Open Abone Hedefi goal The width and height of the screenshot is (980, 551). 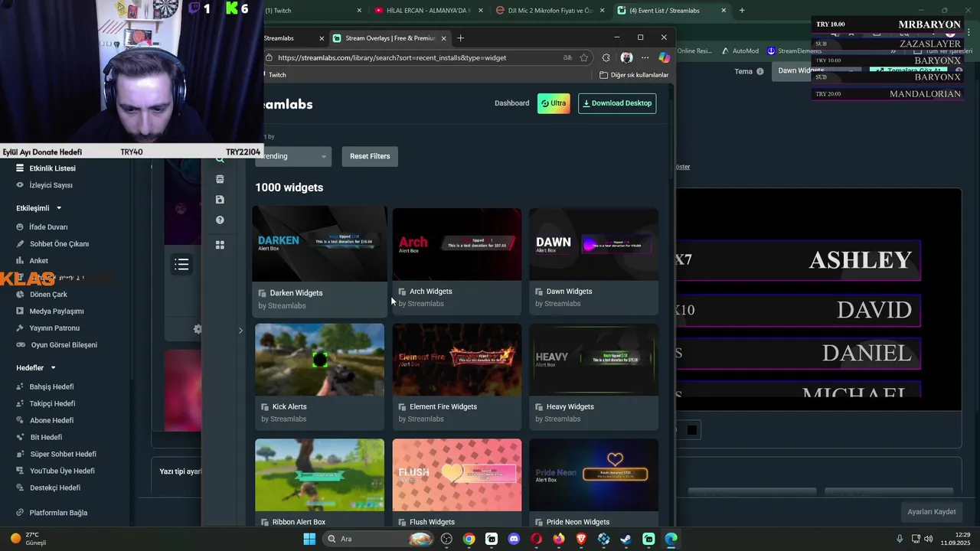[x=44, y=421]
